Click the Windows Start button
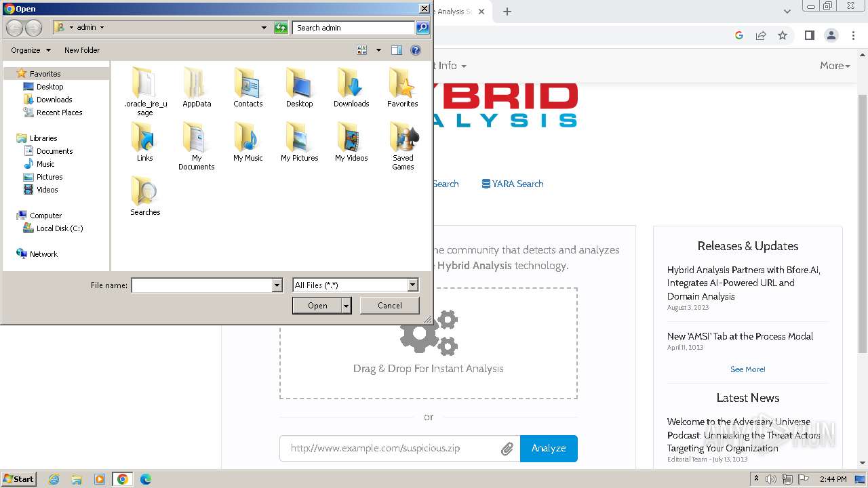This screenshot has height=488, width=868. tap(19, 479)
